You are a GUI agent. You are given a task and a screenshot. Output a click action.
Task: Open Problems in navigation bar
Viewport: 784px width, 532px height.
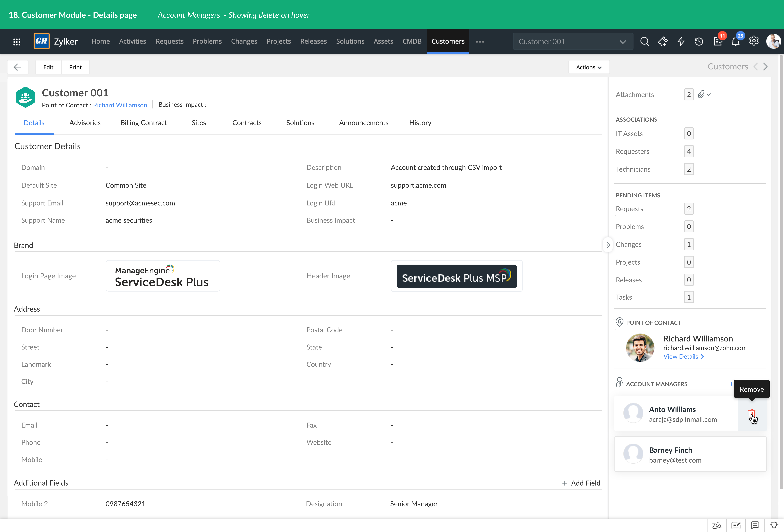pyautogui.click(x=207, y=41)
